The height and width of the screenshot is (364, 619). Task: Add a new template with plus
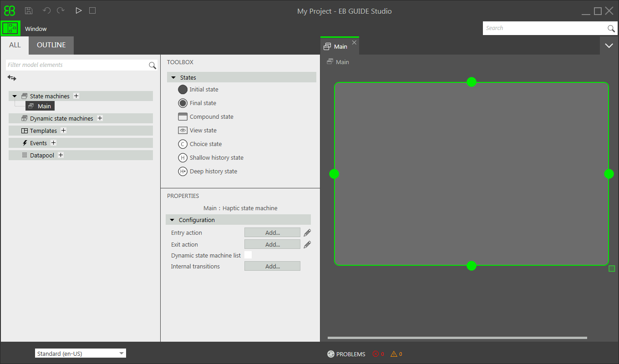click(63, 131)
